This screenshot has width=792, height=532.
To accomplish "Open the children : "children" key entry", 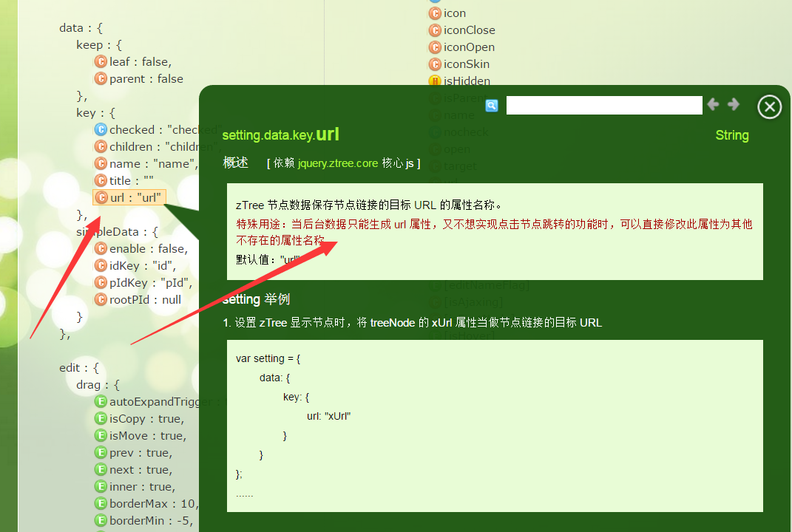I will 158,147.
